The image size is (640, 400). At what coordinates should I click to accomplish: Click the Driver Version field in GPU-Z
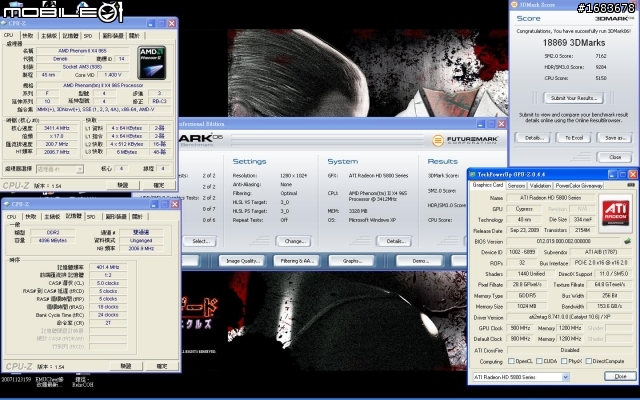point(569,317)
